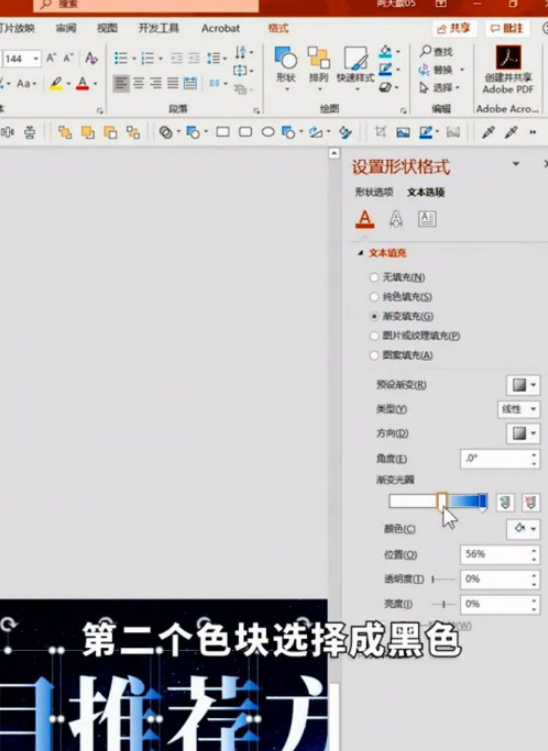
Task: Open the 方向(D) direction dropdown
Action: [x=523, y=433]
